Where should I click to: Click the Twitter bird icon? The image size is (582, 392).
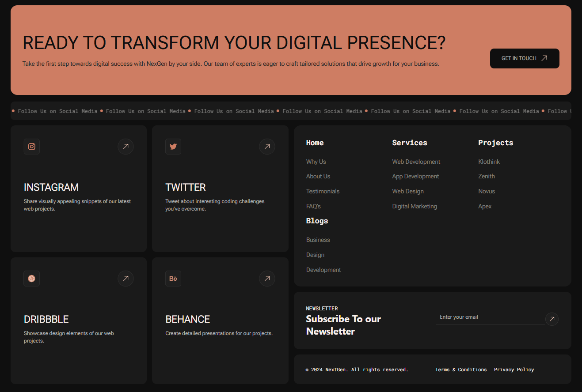[173, 147]
